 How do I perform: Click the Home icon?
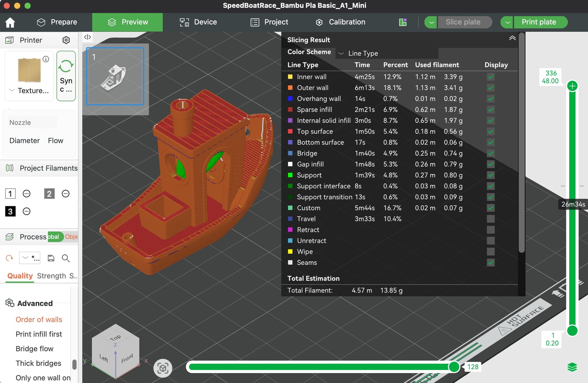[x=10, y=22]
